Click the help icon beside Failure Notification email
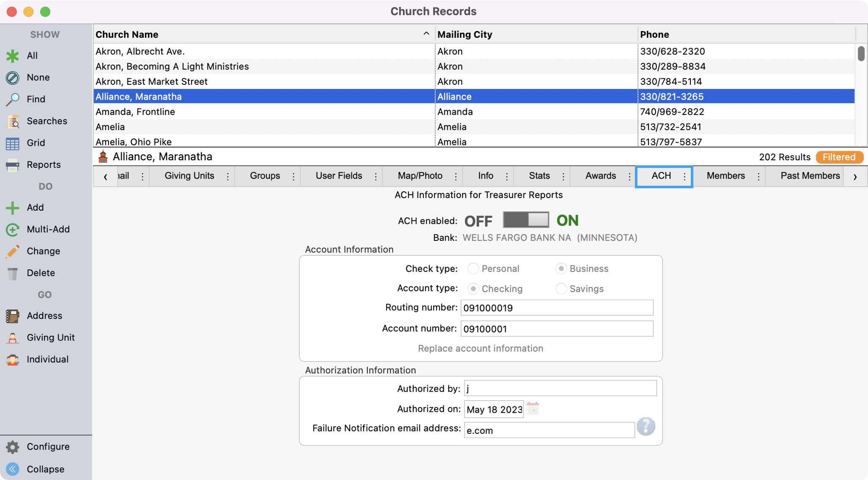This screenshot has height=480, width=868. [645, 427]
